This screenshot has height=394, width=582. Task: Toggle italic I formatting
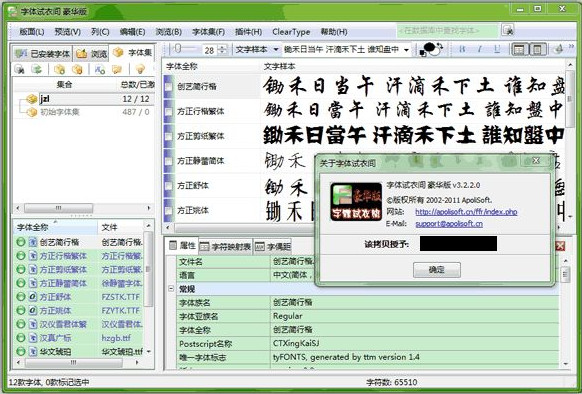tap(480, 49)
